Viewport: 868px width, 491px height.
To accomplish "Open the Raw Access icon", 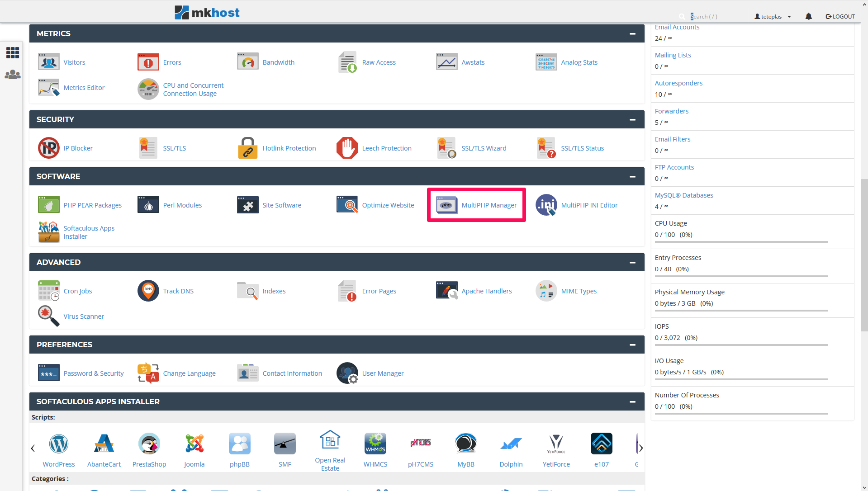I will pos(347,62).
